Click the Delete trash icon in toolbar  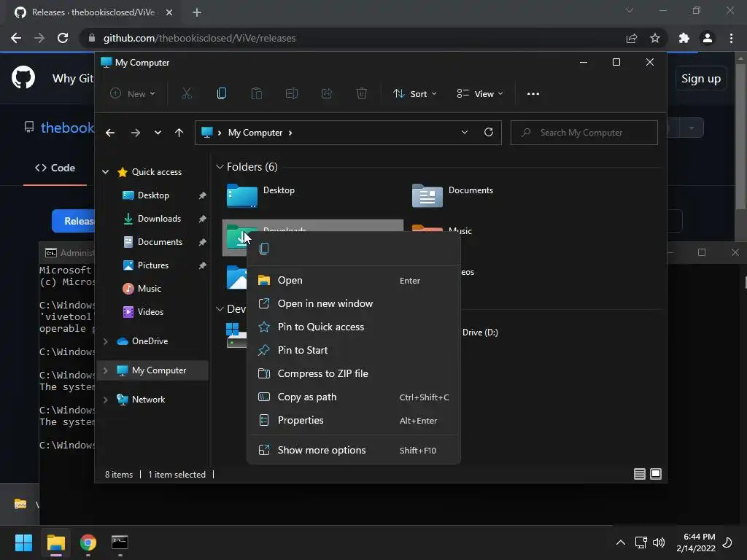(362, 94)
